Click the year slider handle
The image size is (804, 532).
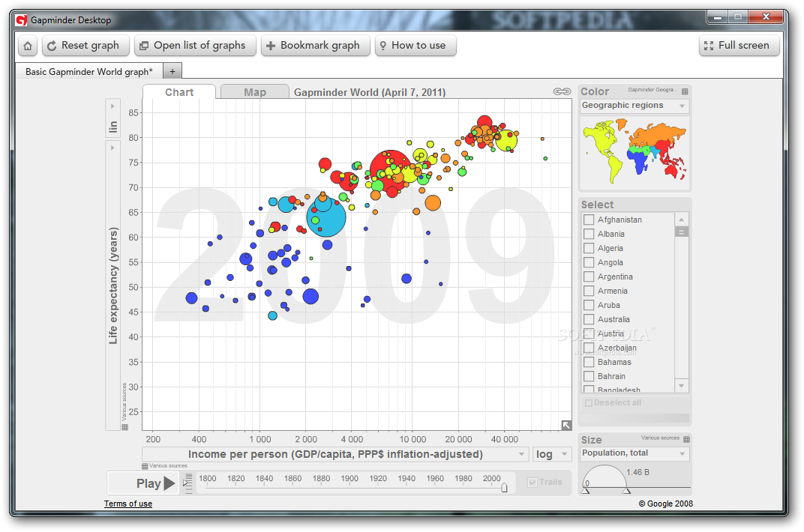504,488
